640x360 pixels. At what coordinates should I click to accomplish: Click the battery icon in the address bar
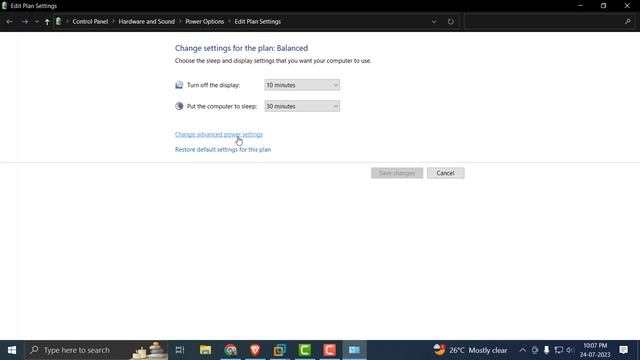point(58,21)
